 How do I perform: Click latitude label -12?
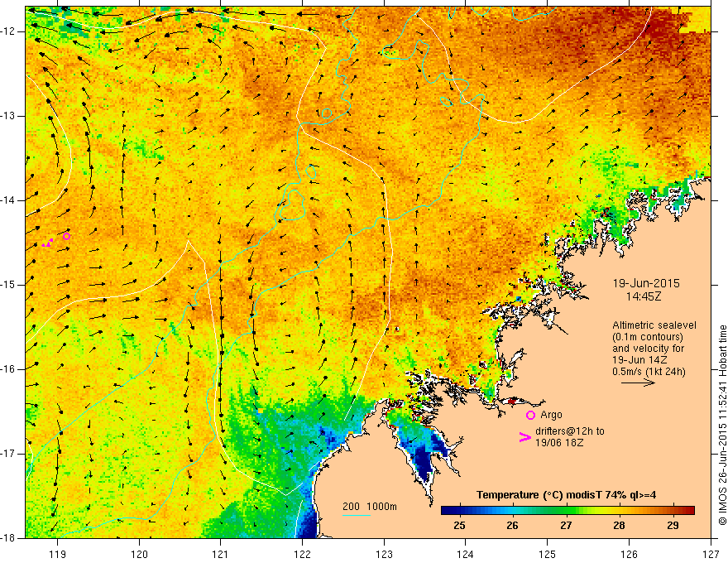tap(9, 31)
